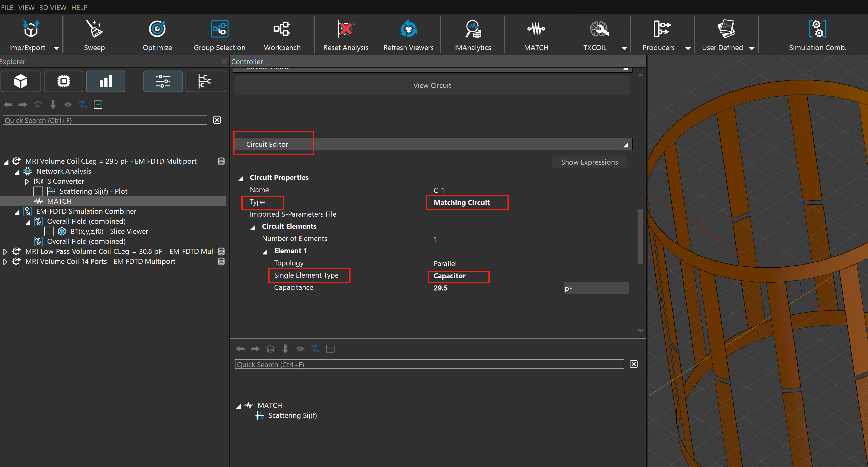Check the Scattering Sij(f) - Plot checkbox
The height and width of the screenshot is (467, 868).
[x=38, y=191]
